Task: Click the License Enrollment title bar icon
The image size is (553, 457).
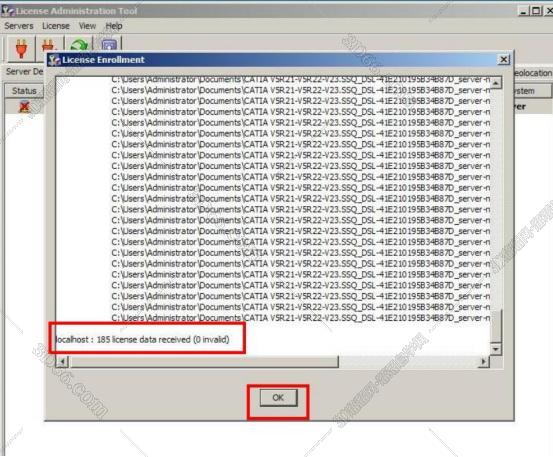Action: pyautogui.click(x=54, y=60)
